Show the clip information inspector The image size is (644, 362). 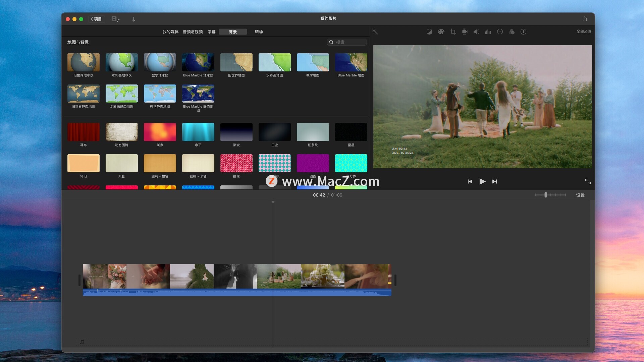(523, 32)
